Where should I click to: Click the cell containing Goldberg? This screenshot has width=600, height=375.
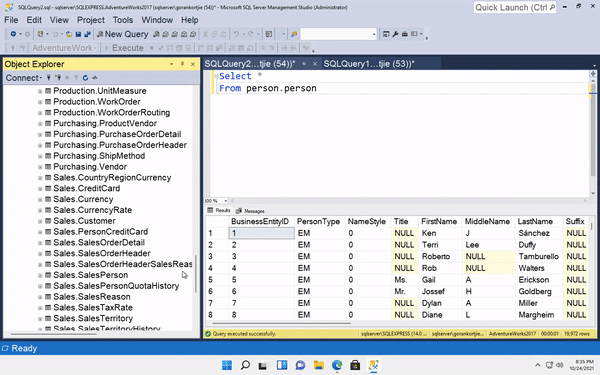point(539,291)
